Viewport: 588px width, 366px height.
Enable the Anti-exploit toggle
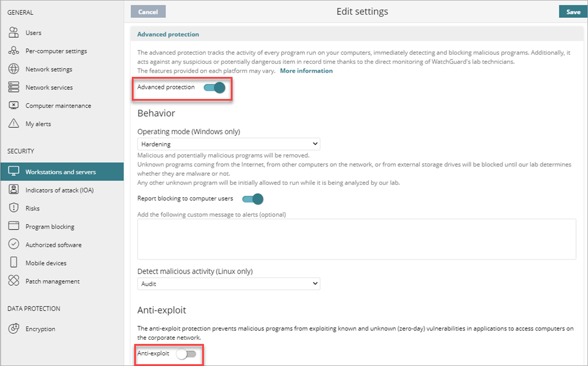coord(185,354)
